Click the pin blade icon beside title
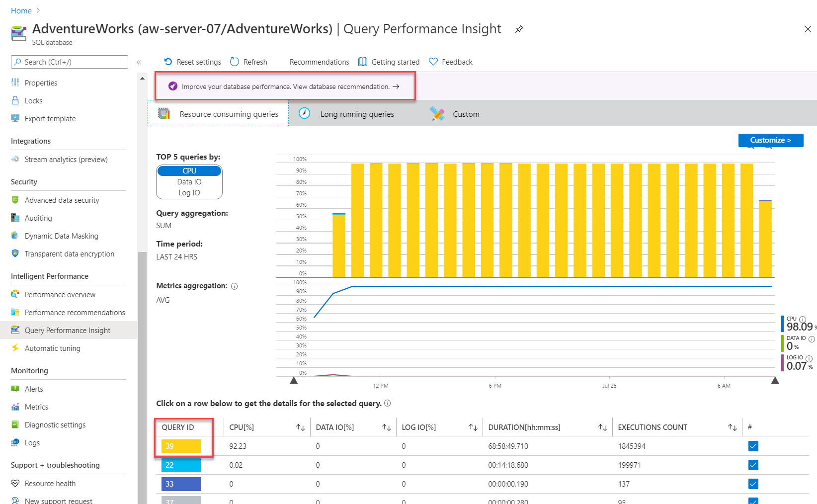 click(x=519, y=29)
